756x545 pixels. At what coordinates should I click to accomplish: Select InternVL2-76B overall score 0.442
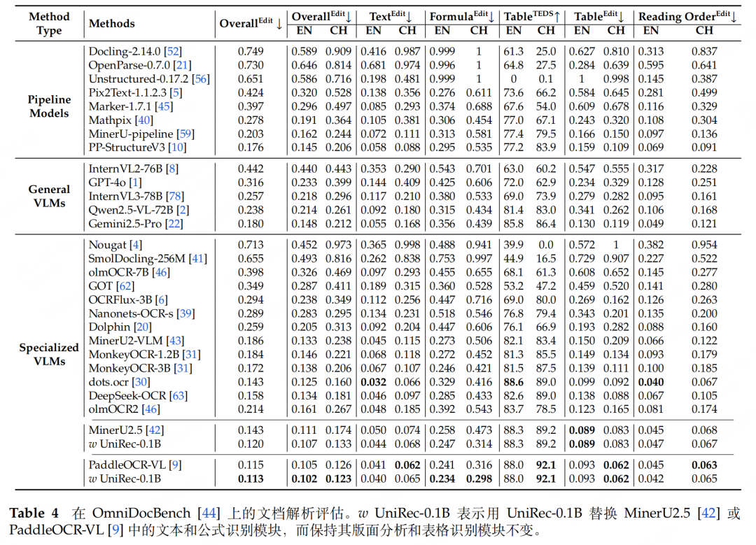click(251, 169)
